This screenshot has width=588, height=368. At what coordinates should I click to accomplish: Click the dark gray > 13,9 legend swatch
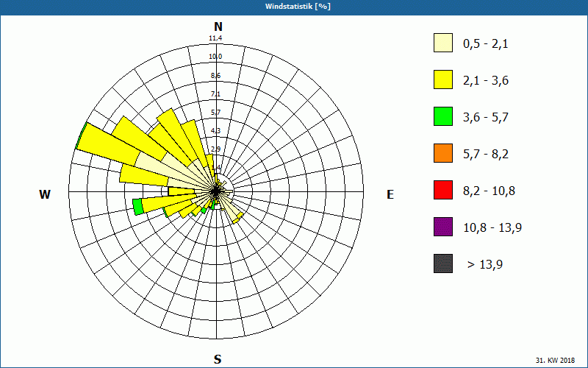click(x=443, y=263)
